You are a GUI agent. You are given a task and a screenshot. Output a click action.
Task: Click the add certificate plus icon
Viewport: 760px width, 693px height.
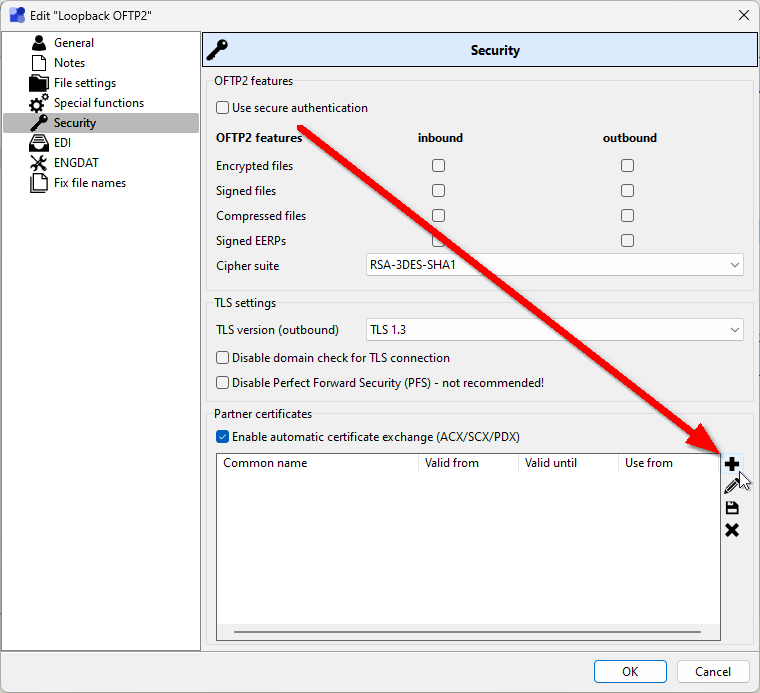(732, 464)
